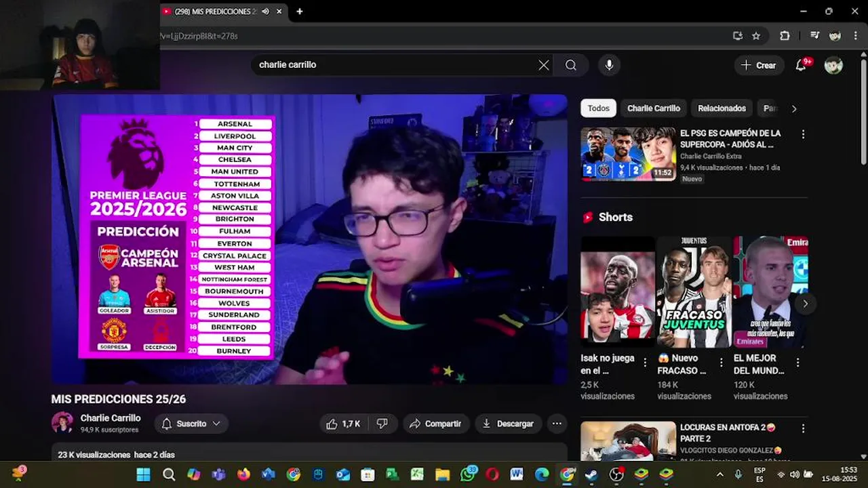The height and width of the screenshot is (488, 868).
Task: Close the MIS PREDICCIONES browser tab
Action: coord(279,12)
